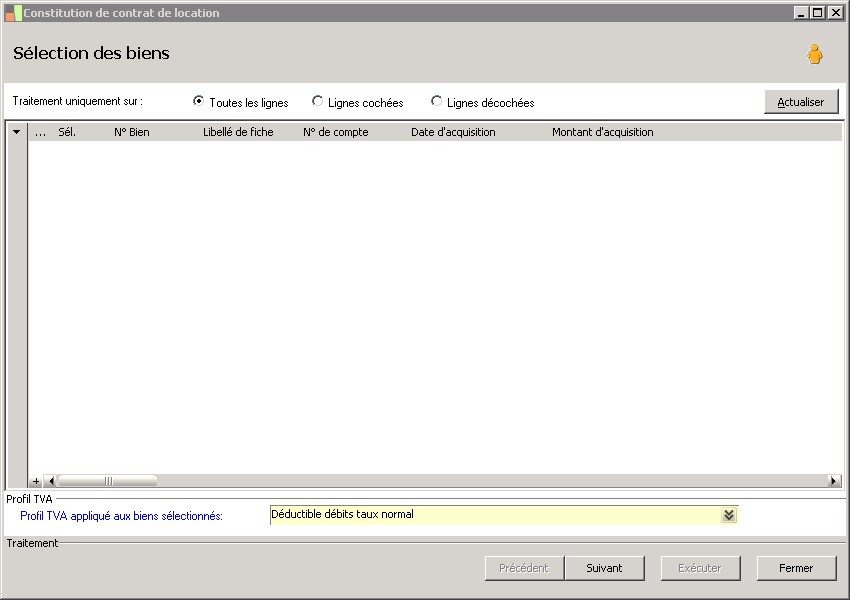This screenshot has height=600, width=850.
Task: Select the 'Lignes décochées' radio button
Action: [x=436, y=101]
